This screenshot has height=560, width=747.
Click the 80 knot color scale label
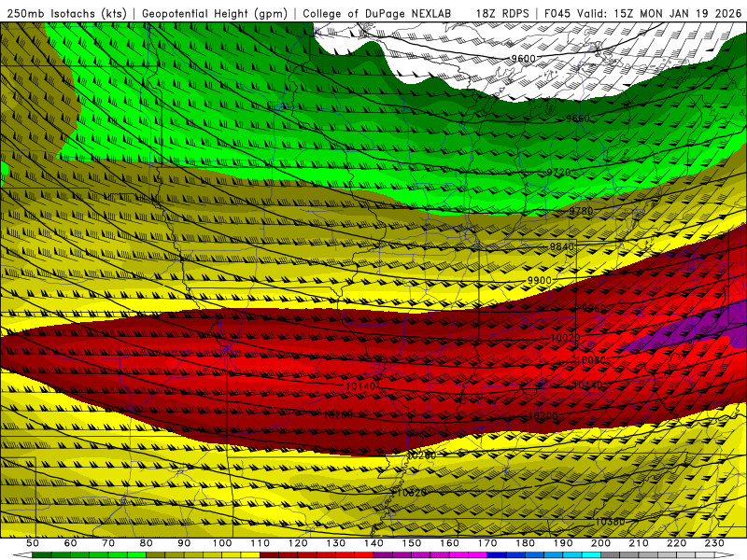[x=147, y=543]
